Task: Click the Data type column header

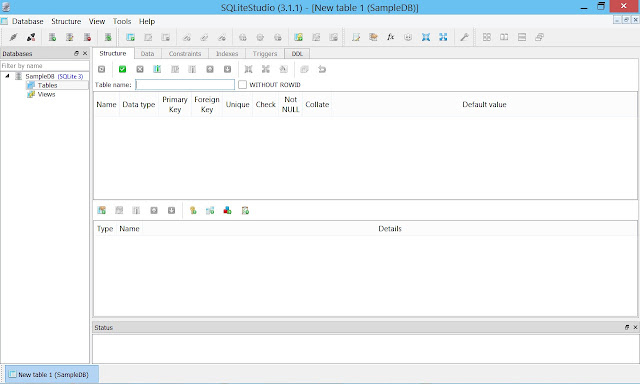Action: click(x=139, y=104)
